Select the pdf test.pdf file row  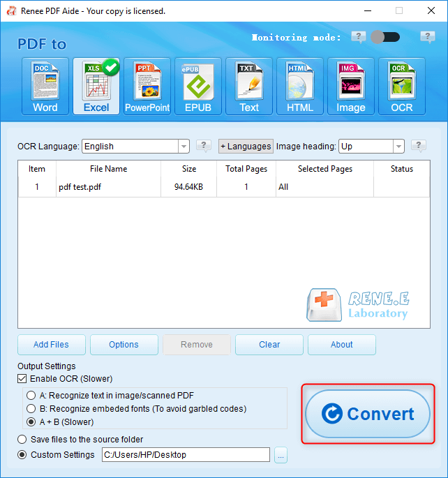tap(224, 187)
